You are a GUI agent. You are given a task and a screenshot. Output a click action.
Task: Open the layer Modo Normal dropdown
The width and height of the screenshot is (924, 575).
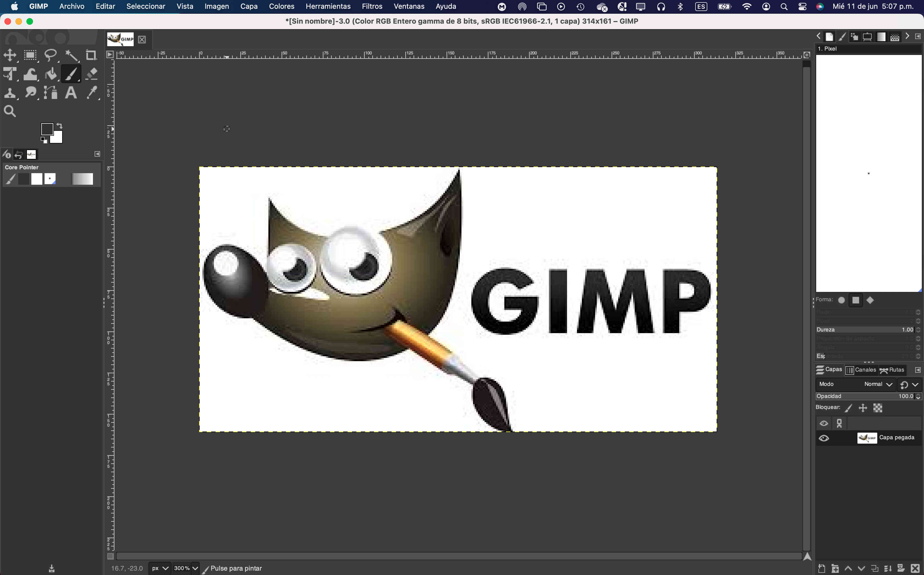tap(856, 384)
